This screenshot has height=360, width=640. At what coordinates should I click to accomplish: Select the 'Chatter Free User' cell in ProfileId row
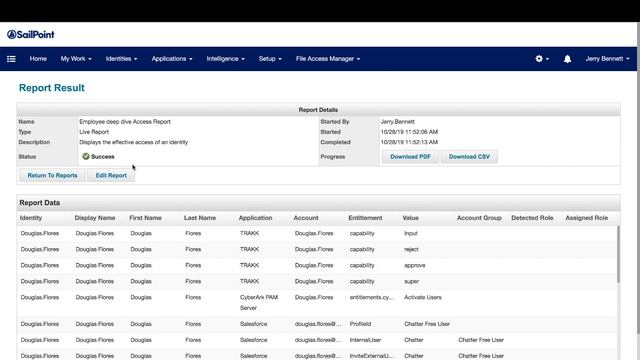point(427,324)
